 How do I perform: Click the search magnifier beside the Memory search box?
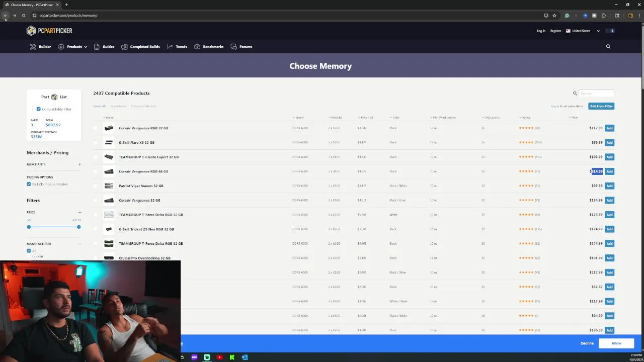[x=575, y=93]
